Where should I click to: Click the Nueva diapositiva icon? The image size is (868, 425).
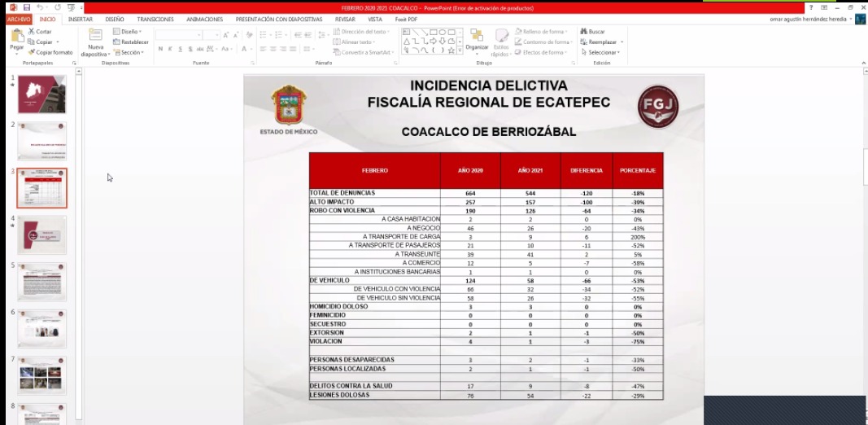pyautogui.click(x=95, y=36)
